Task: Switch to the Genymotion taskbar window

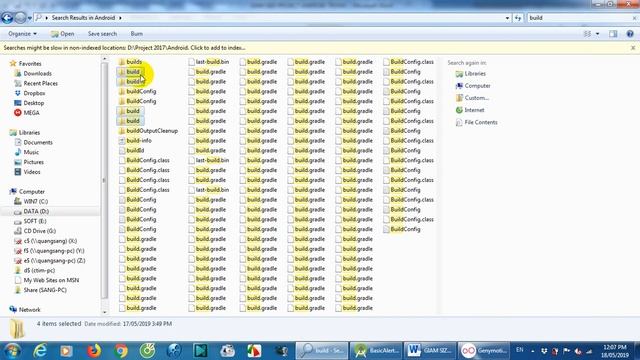Action: [484, 351]
